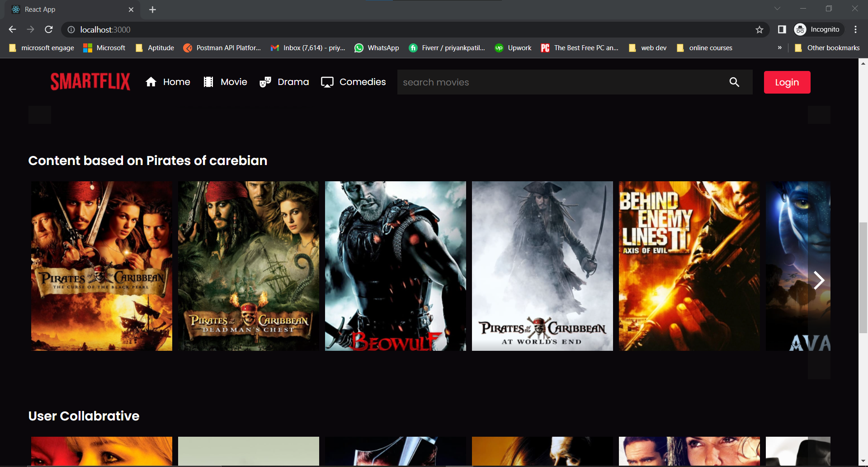Advance the carousel with the next chevron

pyautogui.click(x=819, y=280)
